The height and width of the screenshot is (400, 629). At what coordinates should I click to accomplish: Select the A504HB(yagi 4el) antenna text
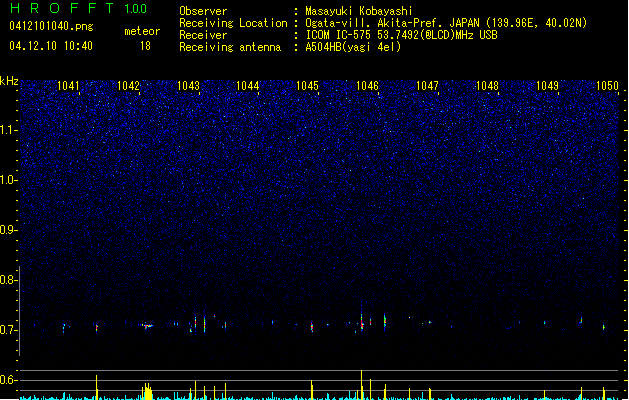tap(353, 47)
